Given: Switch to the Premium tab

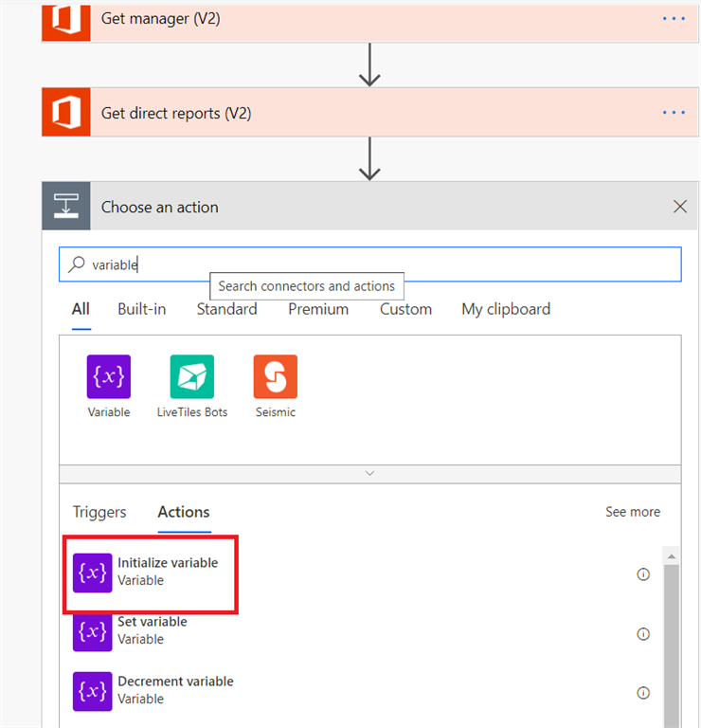Looking at the screenshot, I should [318, 309].
